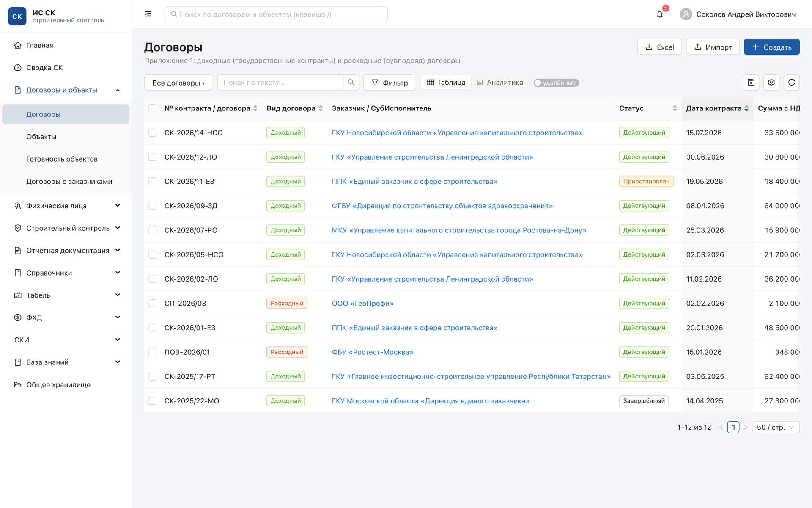Open notifications bell icon
Viewport: 812px width, 508px height.
click(660, 14)
